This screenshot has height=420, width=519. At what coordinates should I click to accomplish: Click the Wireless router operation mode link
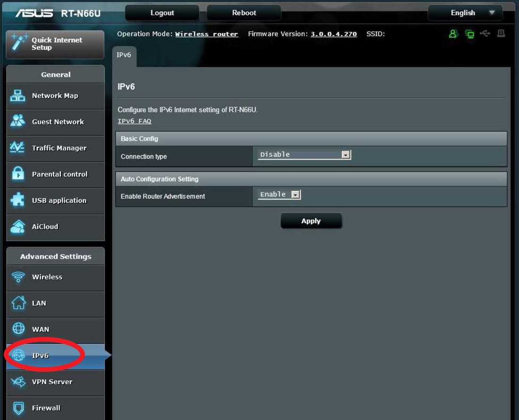[x=207, y=34]
